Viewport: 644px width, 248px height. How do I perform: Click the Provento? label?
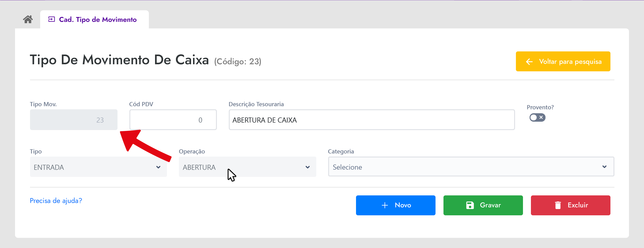click(540, 107)
